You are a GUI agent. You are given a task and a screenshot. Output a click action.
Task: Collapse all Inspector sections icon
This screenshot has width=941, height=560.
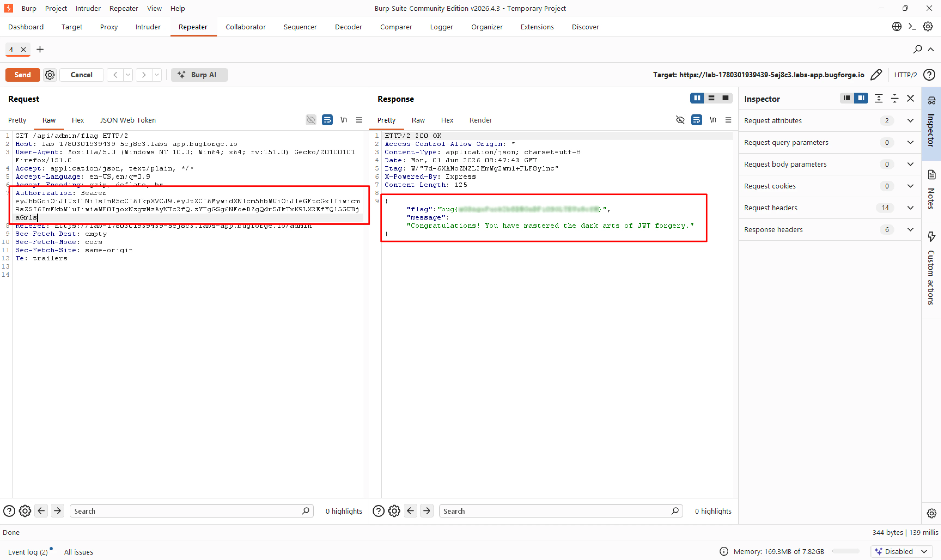coord(895,99)
